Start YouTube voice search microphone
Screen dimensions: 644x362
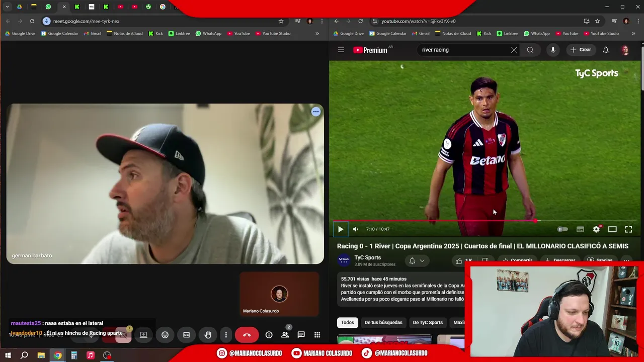pos(553,50)
